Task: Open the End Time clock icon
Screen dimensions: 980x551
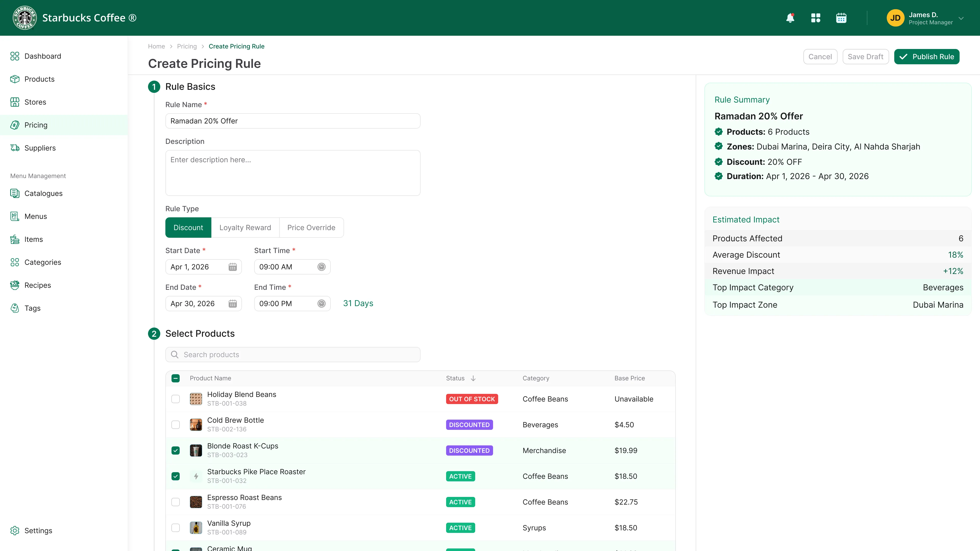Action: [322, 304]
